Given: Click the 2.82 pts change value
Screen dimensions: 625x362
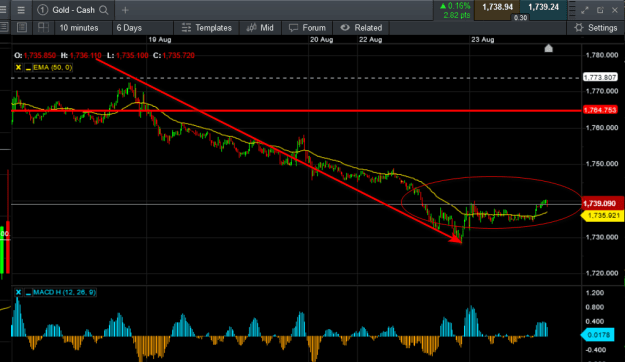Looking at the screenshot, I should click(x=457, y=15).
